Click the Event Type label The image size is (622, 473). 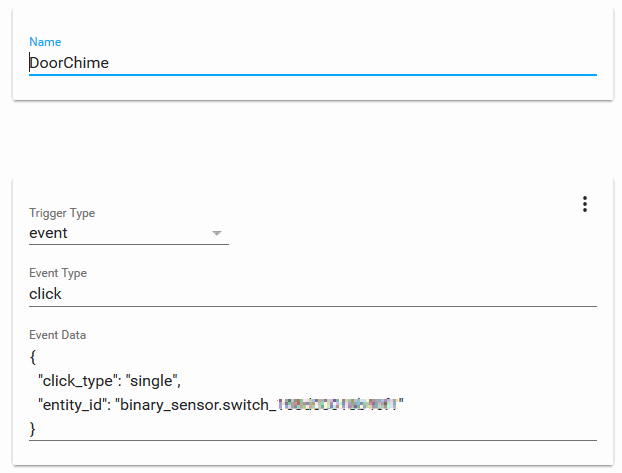58,273
